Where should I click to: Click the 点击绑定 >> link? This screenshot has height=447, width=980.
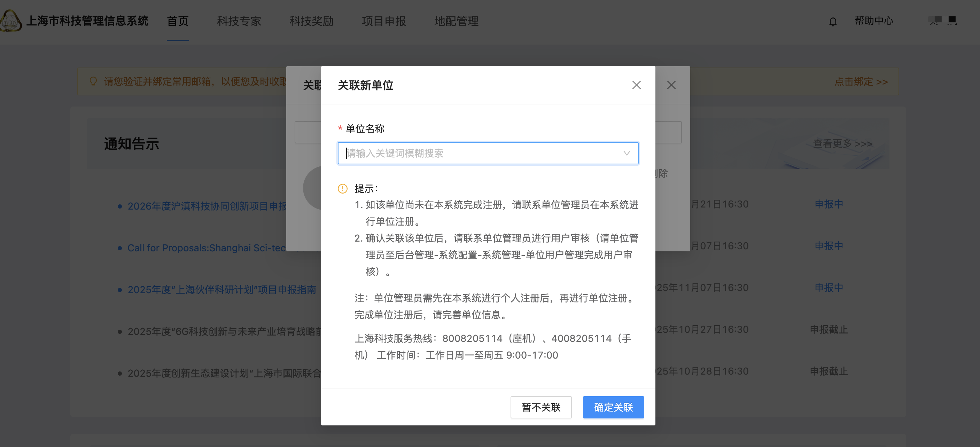click(861, 81)
